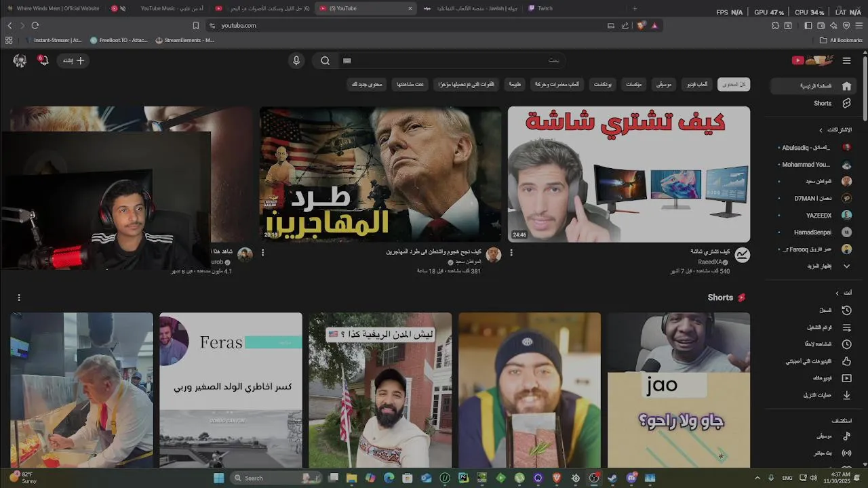
Task: Open Mohammad You... channel subscription
Action: pyautogui.click(x=814, y=165)
